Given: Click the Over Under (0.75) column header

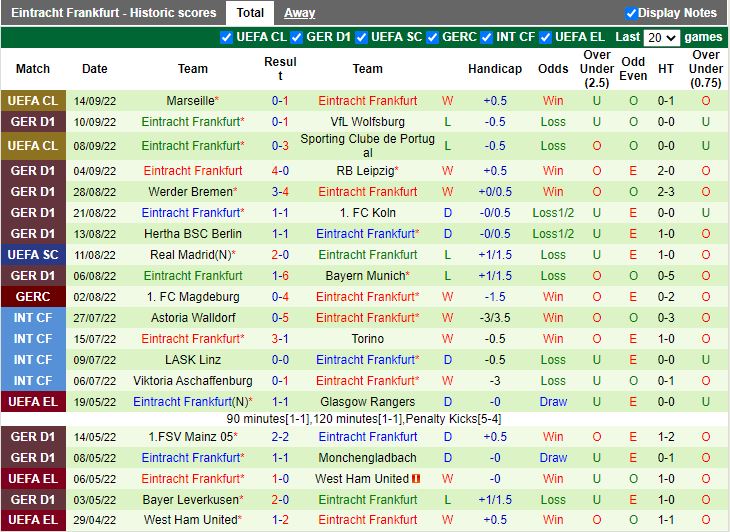Looking at the screenshot, I should click(x=705, y=69).
